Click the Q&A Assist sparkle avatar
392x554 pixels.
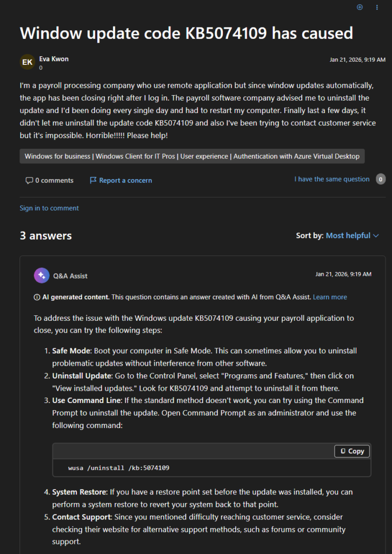tap(42, 275)
